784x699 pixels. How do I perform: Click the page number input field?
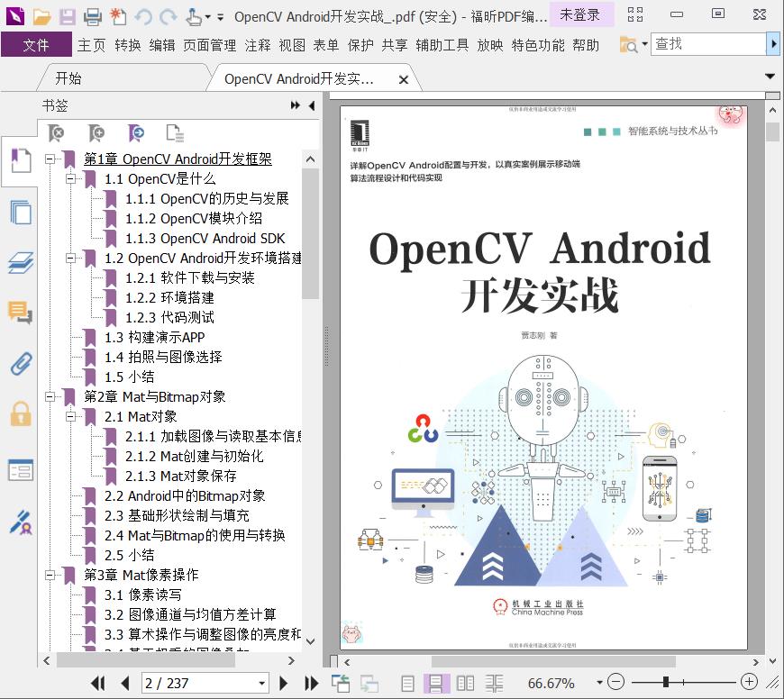point(199,683)
